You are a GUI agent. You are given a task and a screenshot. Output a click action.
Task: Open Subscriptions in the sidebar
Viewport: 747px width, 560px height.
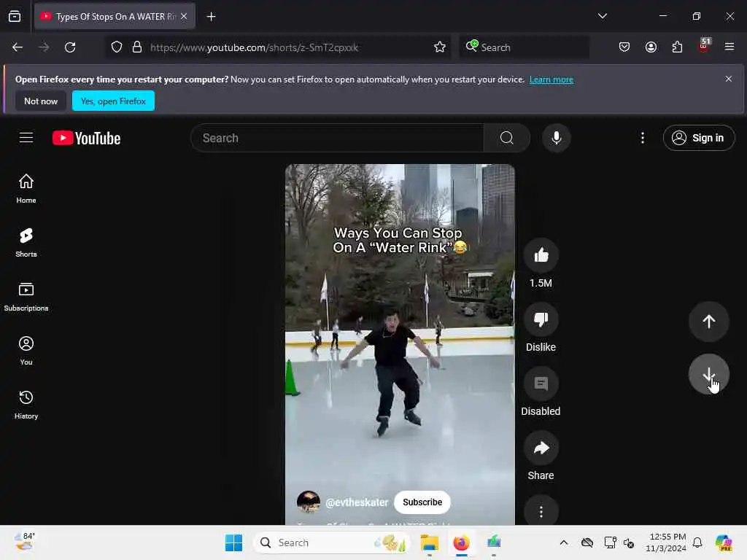pos(26,296)
